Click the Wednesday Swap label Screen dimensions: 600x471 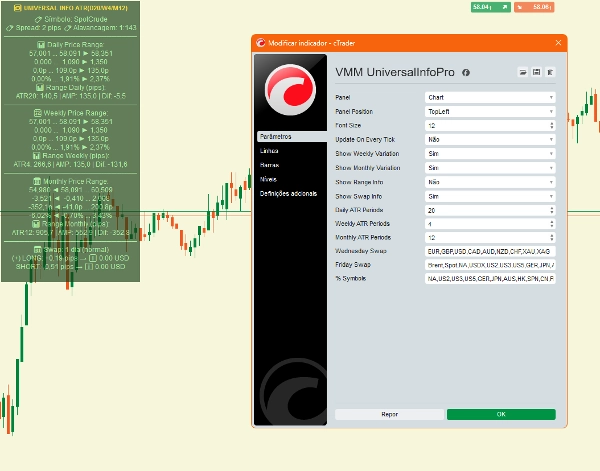(x=361, y=251)
